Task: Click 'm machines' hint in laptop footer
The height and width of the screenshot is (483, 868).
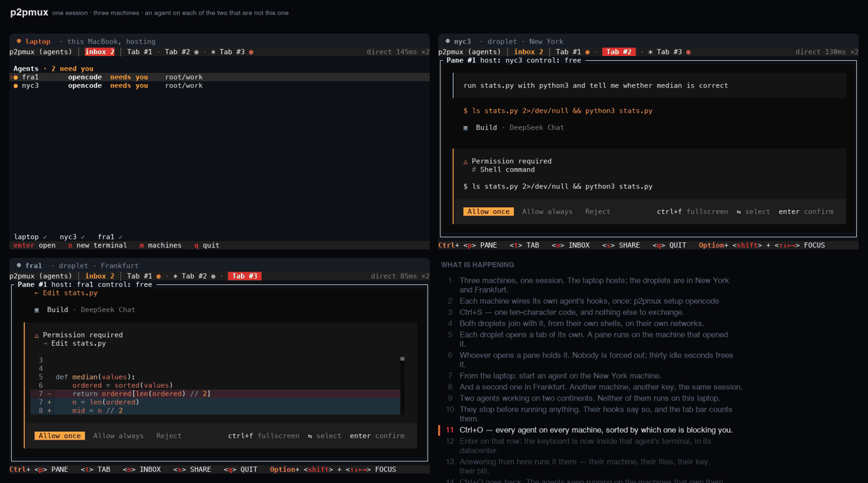Action: point(160,245)
